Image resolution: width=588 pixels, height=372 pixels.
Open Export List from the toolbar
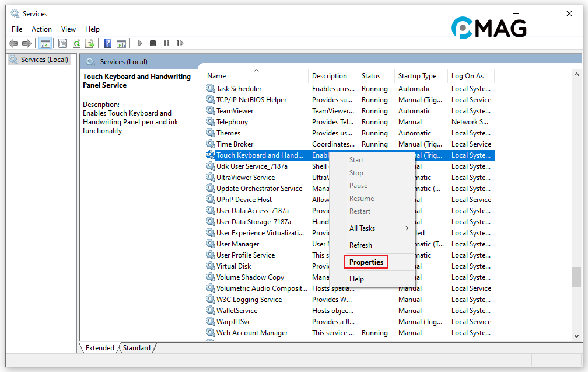[x=90, y=43]
